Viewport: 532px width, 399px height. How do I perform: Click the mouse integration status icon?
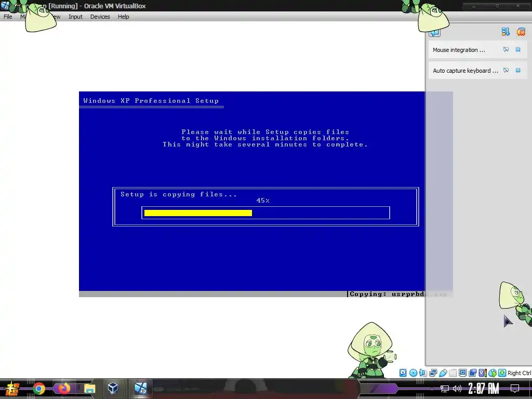coord(493,373)
